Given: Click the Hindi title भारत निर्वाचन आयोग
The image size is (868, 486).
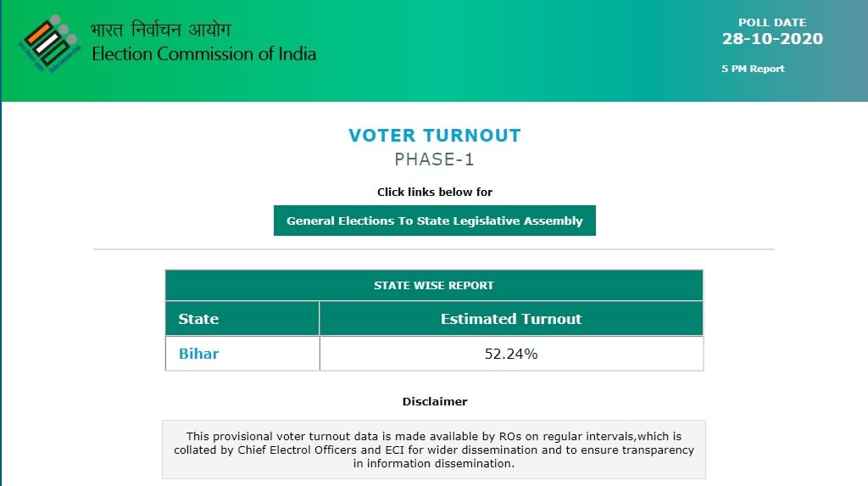Looking at the screenshot, I should pyautogui.click(x=160, y=31).
